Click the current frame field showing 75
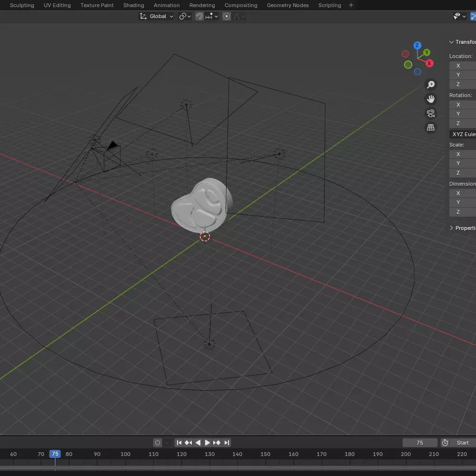The width and height of the screenshot is (476, 476). 420,443
